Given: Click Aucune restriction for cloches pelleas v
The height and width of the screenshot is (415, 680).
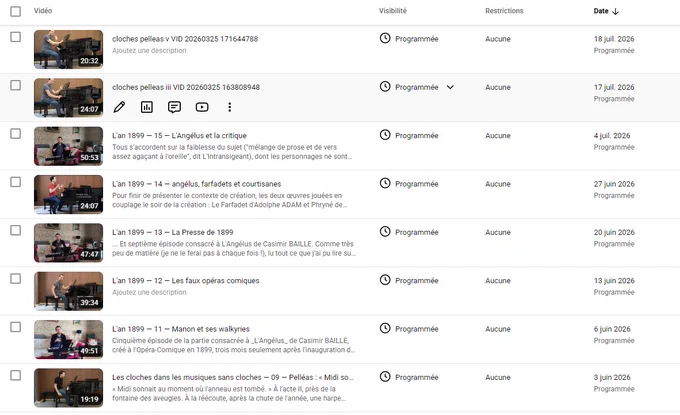Looking at the screenshot, I should pyautogui.click(x=498, y=39).
